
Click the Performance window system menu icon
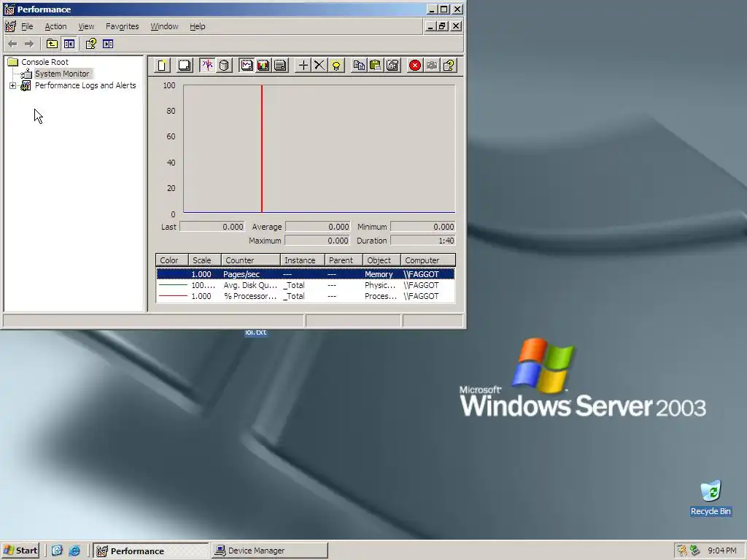coord(9,9)
